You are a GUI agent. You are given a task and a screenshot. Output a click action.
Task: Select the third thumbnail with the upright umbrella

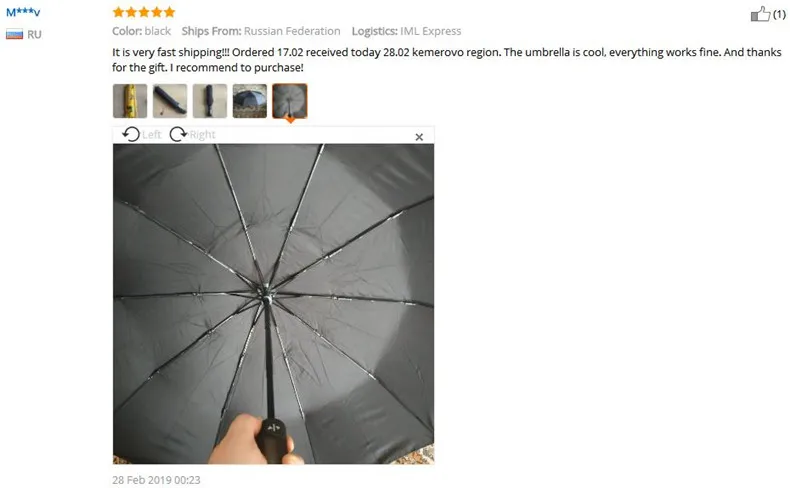[x=210, y=101]
